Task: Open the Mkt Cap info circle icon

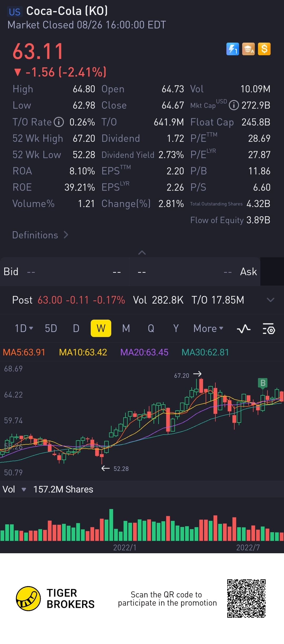Action: point(234,105)
